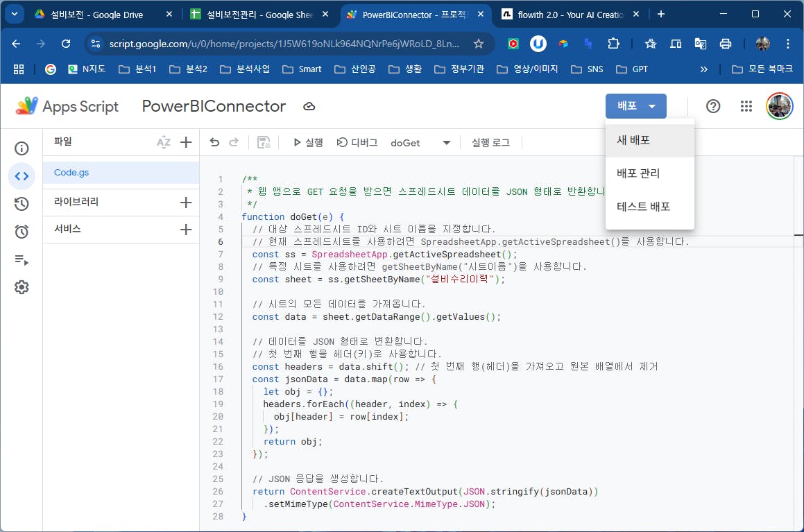Click the 라이브러리 section label
The image size is (804, 532).
(x=76, y=202)
